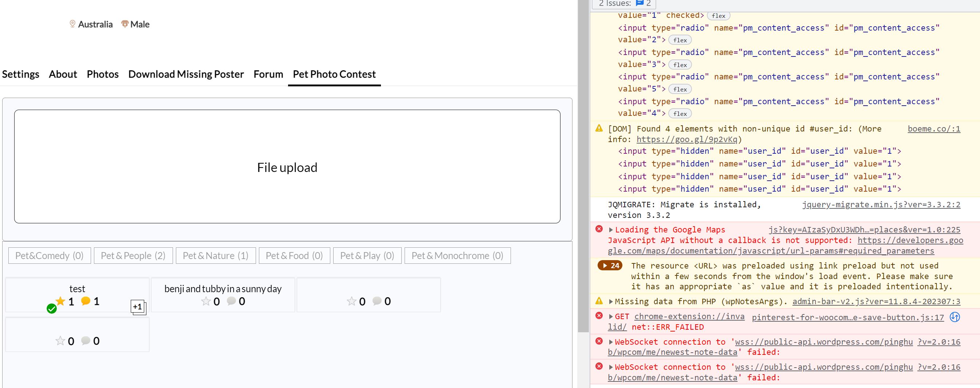Click the Australia location text

95,24
